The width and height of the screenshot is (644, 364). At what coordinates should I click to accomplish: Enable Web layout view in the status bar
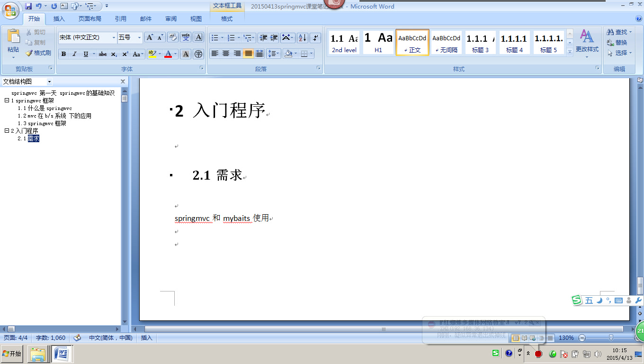[533, 338]
